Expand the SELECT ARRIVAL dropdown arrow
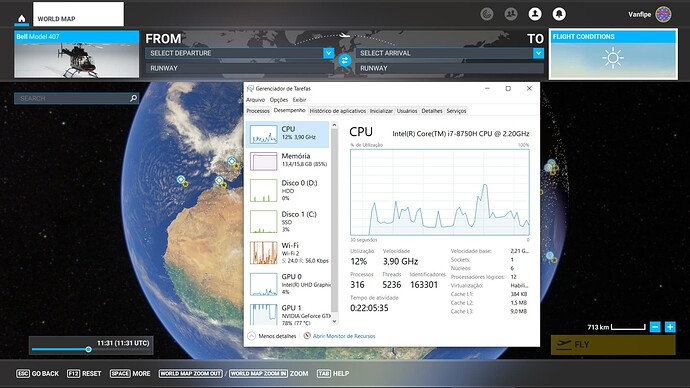 click(538, 53)
